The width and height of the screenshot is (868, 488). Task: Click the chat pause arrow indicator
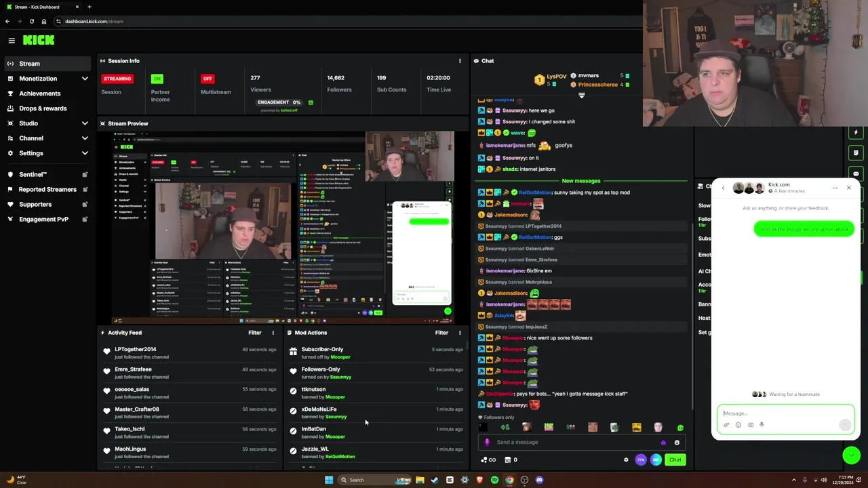pyautogui.click(x=581, y=96)
